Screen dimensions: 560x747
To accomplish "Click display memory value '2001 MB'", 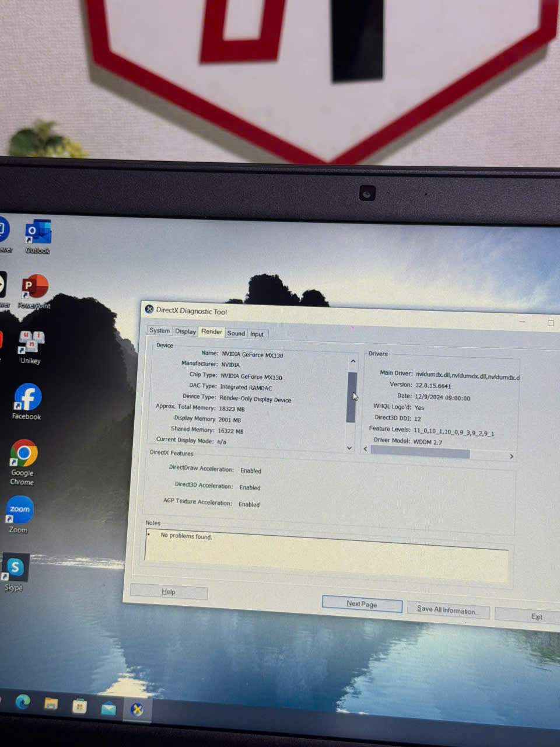I will [x=229, y=420].
